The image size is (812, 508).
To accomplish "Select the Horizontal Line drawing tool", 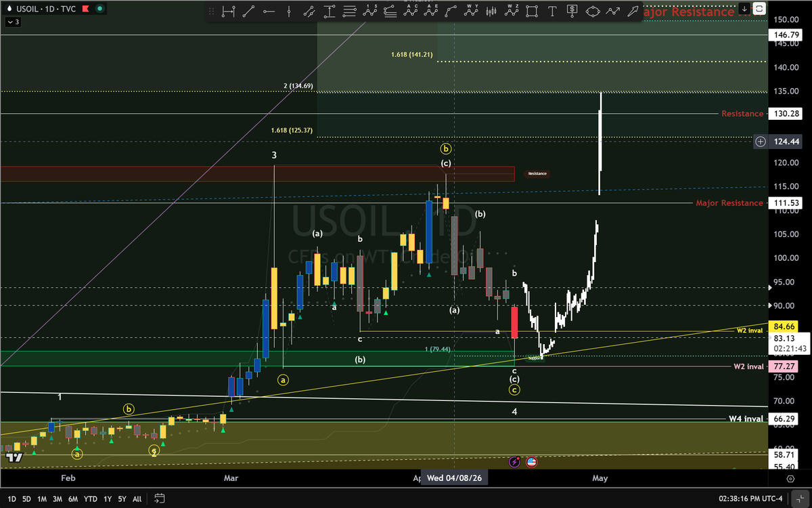I will point(269,12).
